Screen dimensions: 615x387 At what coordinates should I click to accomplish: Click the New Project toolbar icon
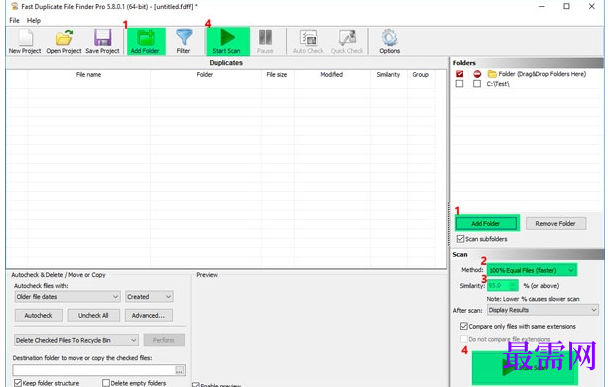click(25, 42)
